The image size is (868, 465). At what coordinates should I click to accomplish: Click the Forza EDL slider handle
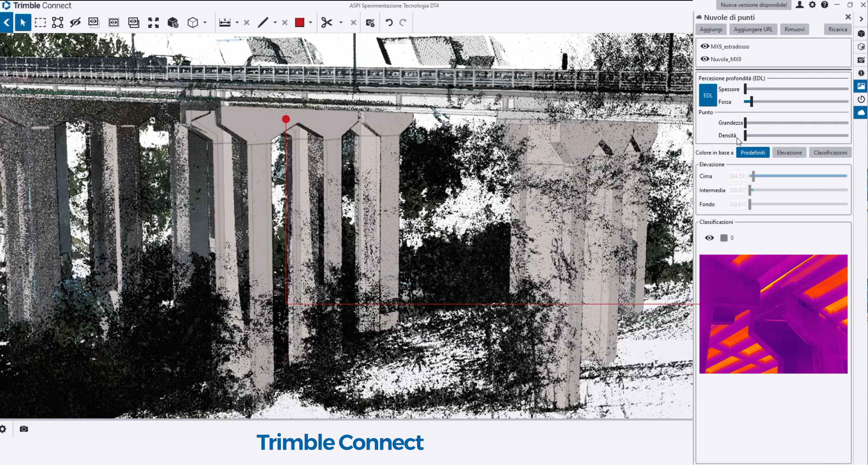coord(751,102)
